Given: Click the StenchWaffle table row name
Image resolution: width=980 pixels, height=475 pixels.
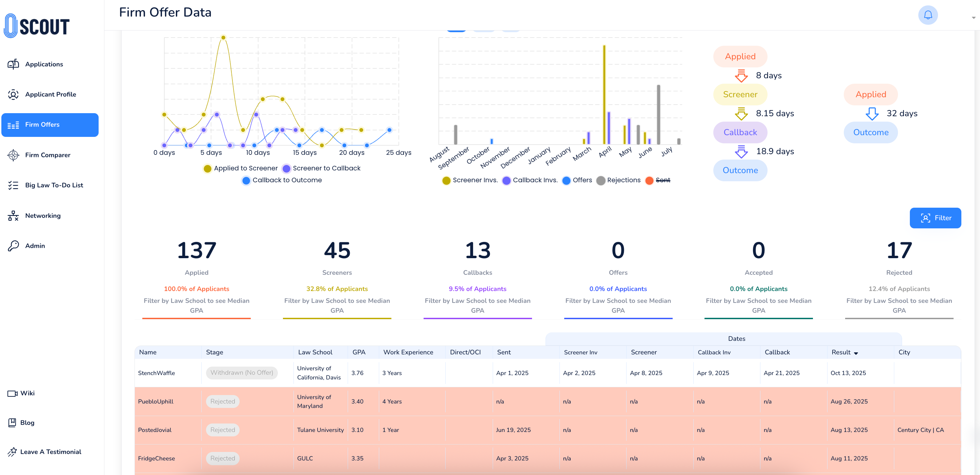Looking at the screenshot, I should coord(156,373).
